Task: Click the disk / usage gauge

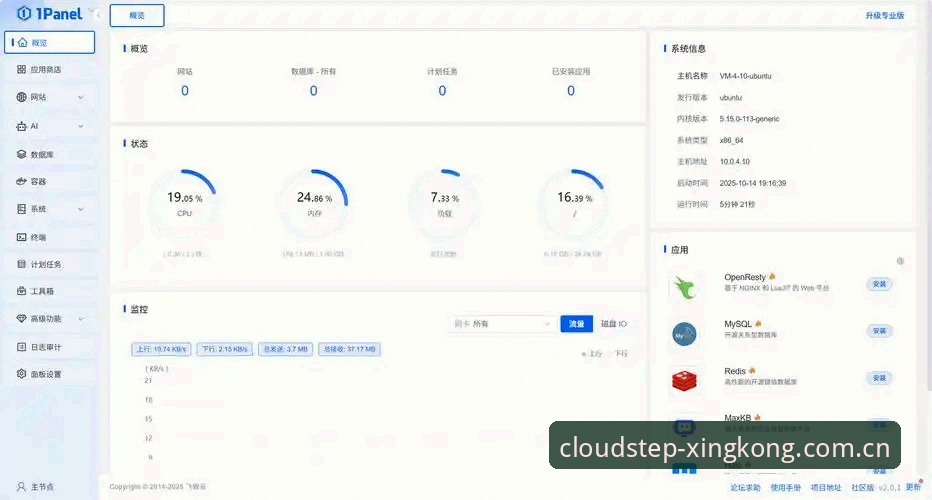Action: click(x=574, y=203)
